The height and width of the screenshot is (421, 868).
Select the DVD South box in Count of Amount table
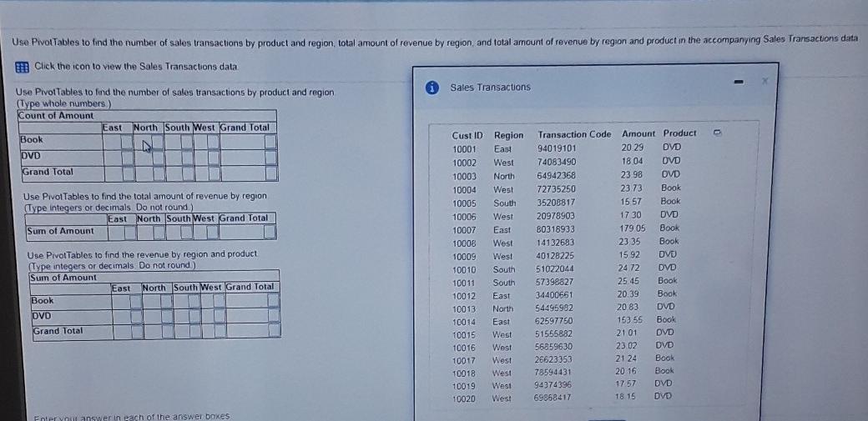[187, 158]
